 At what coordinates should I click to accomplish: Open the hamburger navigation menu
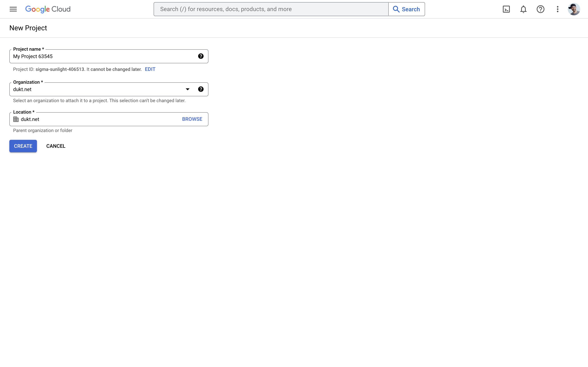click(x=13, y=9)
